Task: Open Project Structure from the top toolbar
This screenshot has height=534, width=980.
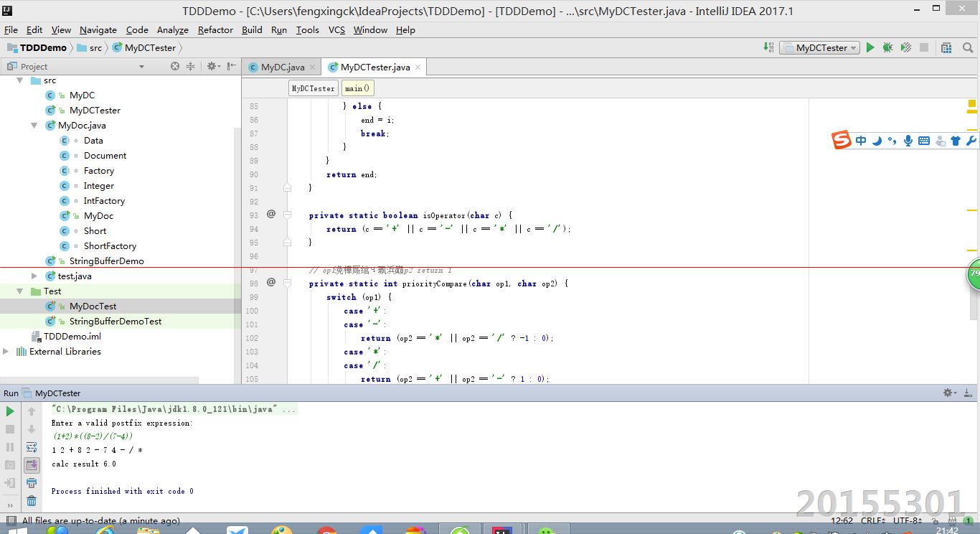Action: point(947,47)
